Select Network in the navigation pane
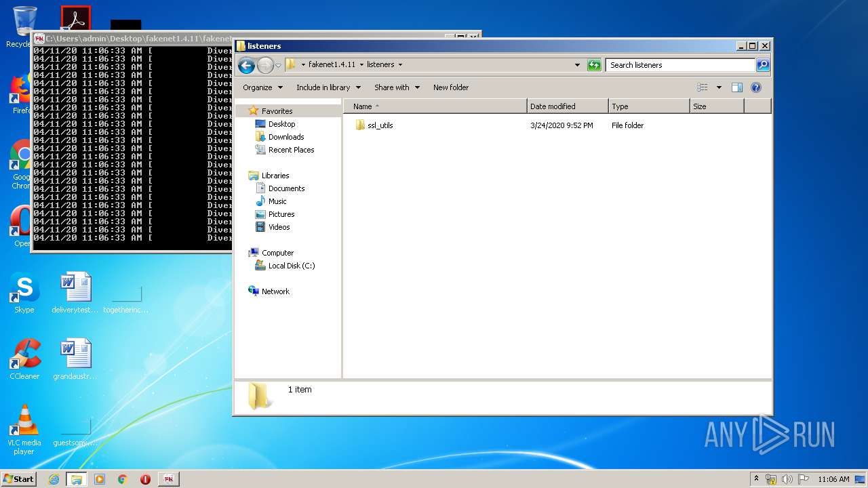This screenshot has width=868, height=488. pos(269,291)
